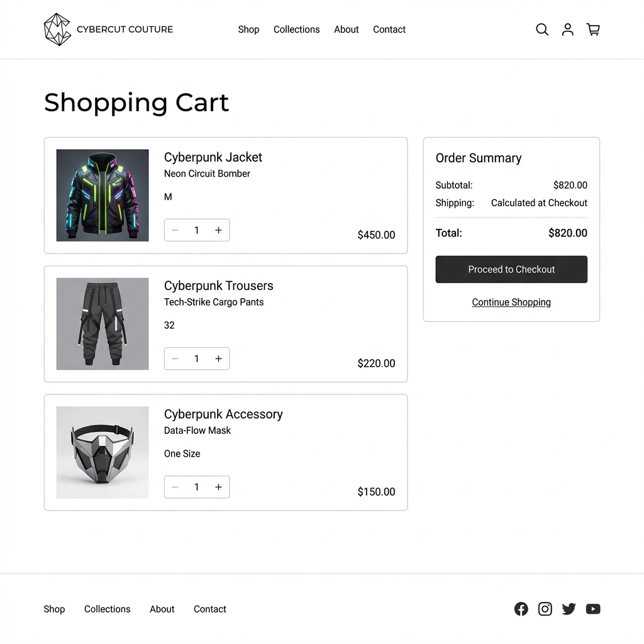Open the YouTube icon in footer

(593, 609)
